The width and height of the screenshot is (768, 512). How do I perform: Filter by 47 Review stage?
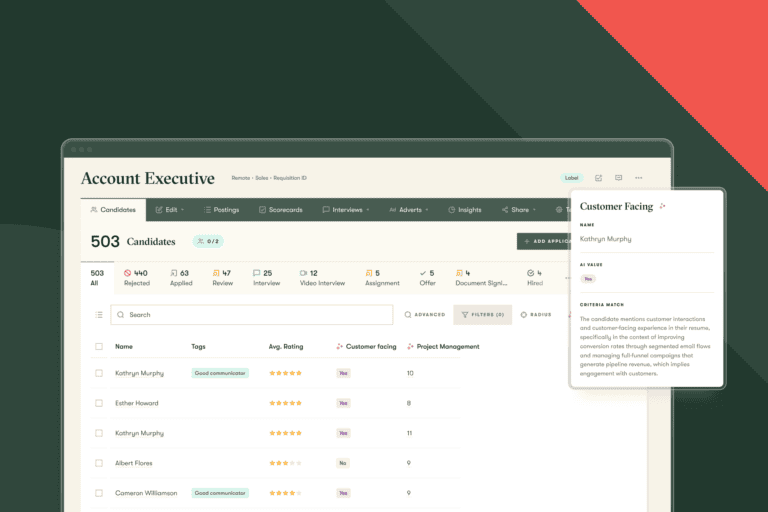[222, 278]
